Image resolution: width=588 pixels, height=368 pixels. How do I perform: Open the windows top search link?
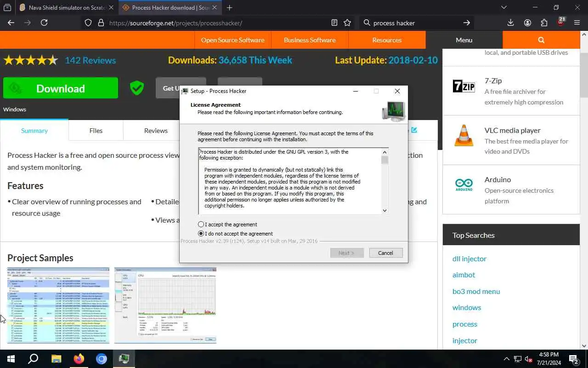click(467, 307)
